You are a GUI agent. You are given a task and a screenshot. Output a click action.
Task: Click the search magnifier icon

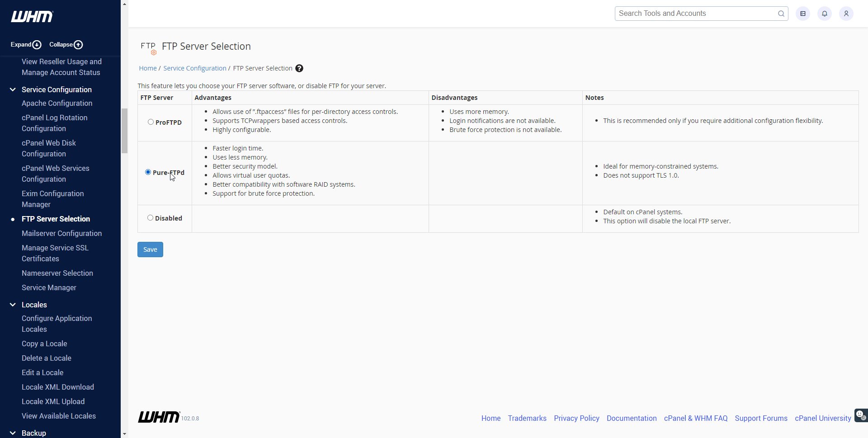[781, 14]
